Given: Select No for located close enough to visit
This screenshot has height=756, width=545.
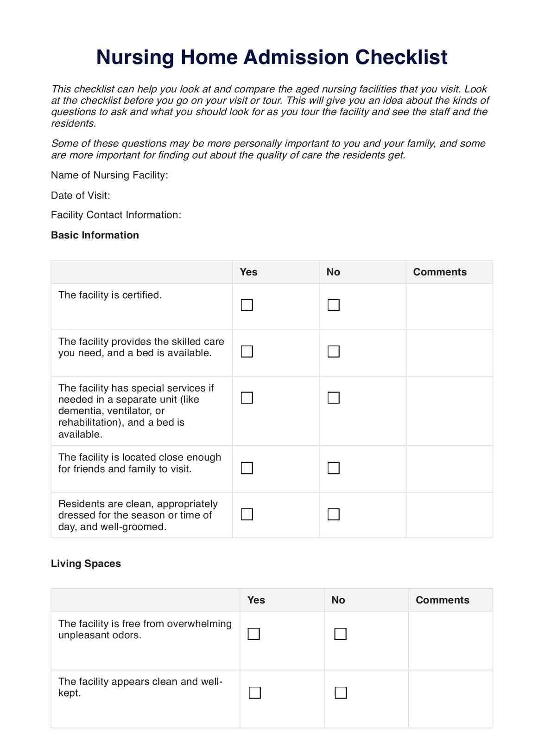Looking at the screenshot, I should (334, 468).
